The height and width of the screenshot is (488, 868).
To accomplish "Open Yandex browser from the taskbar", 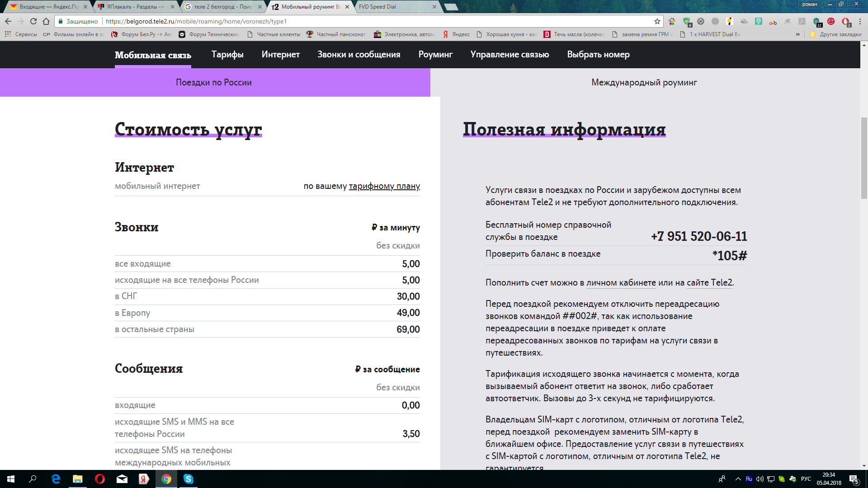I will tap(144, 479).
